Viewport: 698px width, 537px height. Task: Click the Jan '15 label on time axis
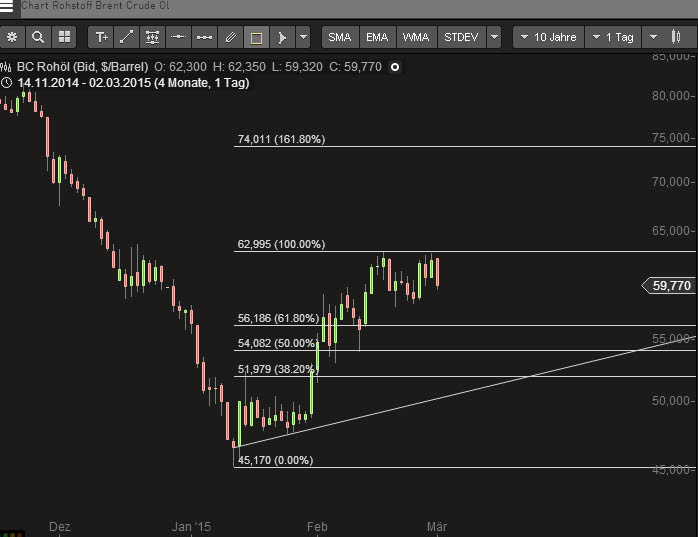pyautogui.click(x=191, y=527)
